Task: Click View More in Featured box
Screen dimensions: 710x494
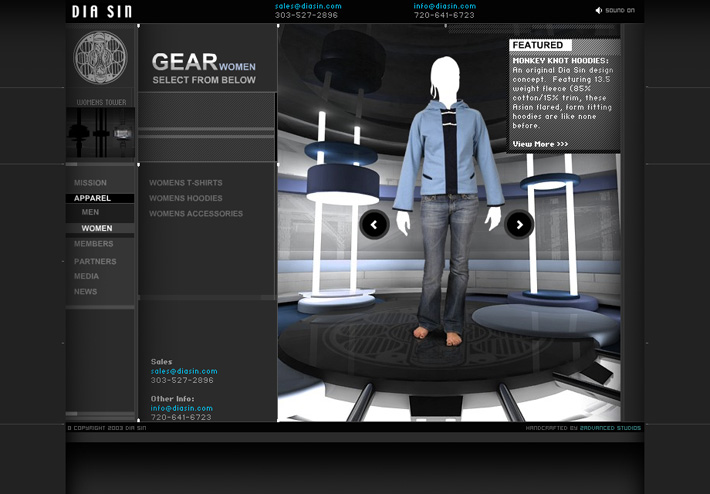Action: (540, 144)
